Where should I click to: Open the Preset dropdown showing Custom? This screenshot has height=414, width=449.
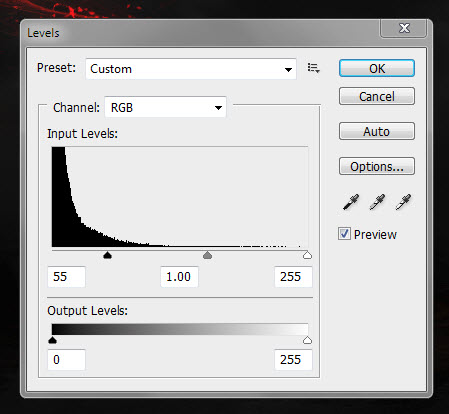tap(191, 69)
